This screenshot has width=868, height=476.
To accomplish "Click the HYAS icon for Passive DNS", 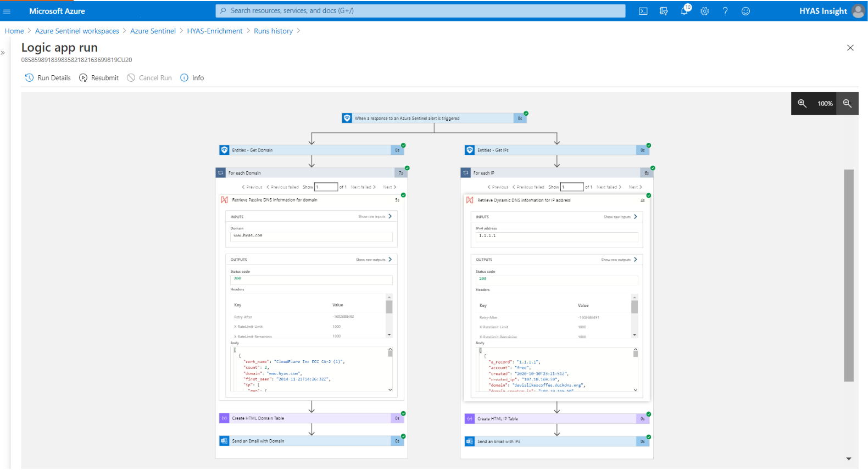I will pos(224,200).
